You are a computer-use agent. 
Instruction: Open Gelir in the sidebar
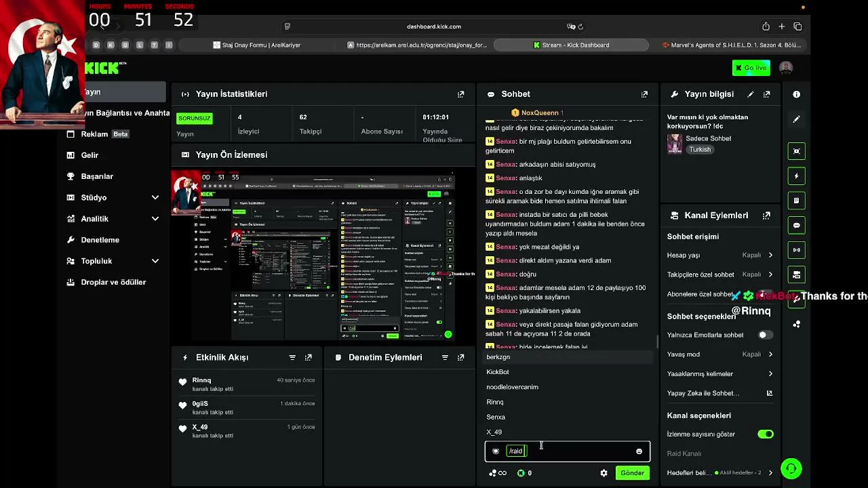pos(83,155)
